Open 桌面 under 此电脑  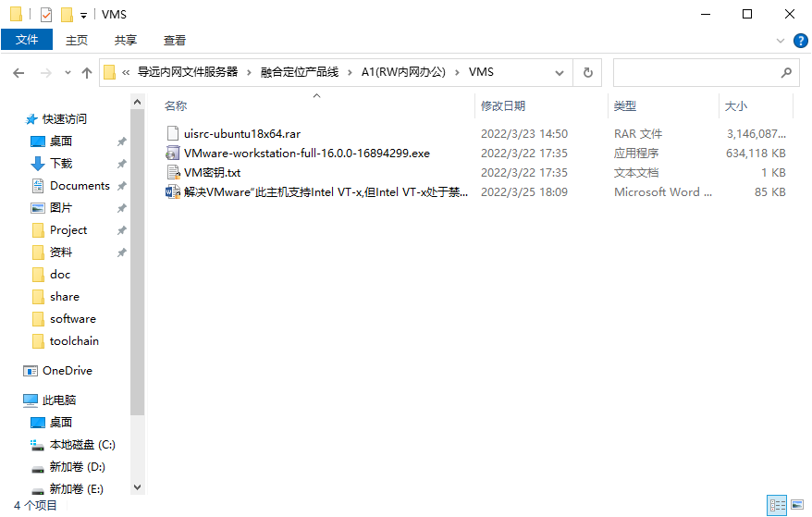click(61, 423)
